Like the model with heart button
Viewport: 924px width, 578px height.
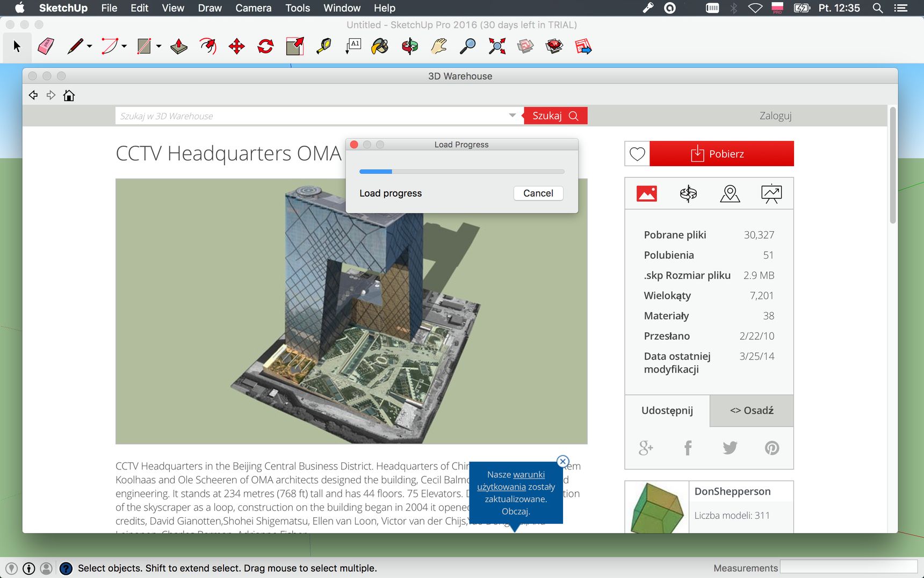pos(637,154)
